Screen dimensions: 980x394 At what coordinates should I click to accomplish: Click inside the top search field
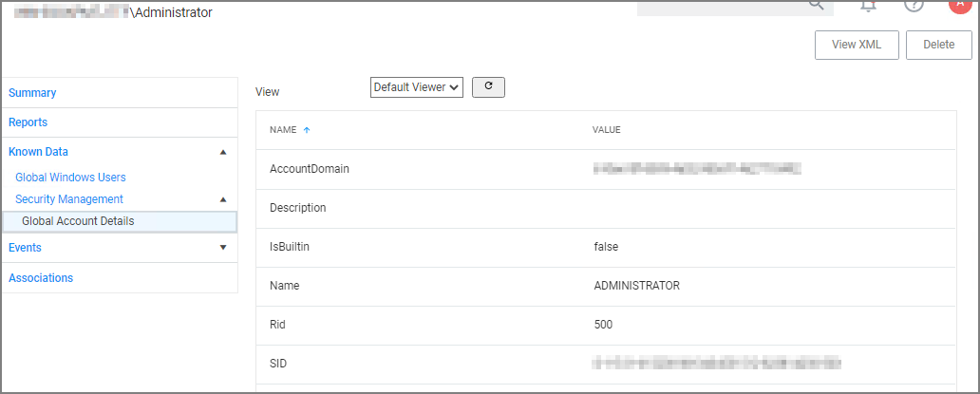coord(722,6)
